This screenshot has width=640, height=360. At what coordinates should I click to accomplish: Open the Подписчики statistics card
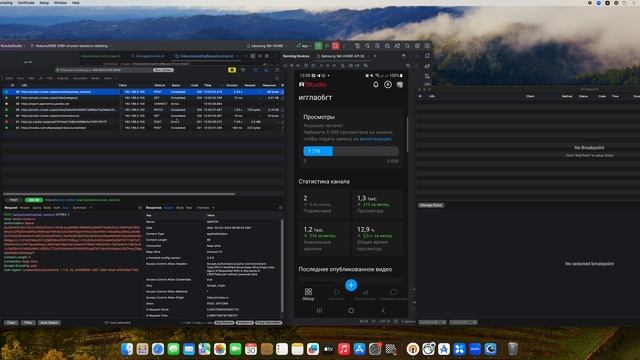[x=324, y=203]
